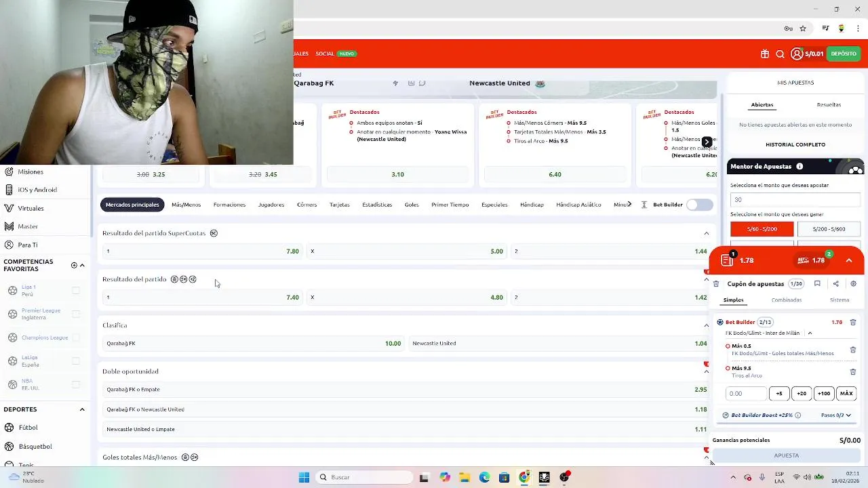
Task: Click the add favorite competitions plus icon
Action: [x=74, y=265]
